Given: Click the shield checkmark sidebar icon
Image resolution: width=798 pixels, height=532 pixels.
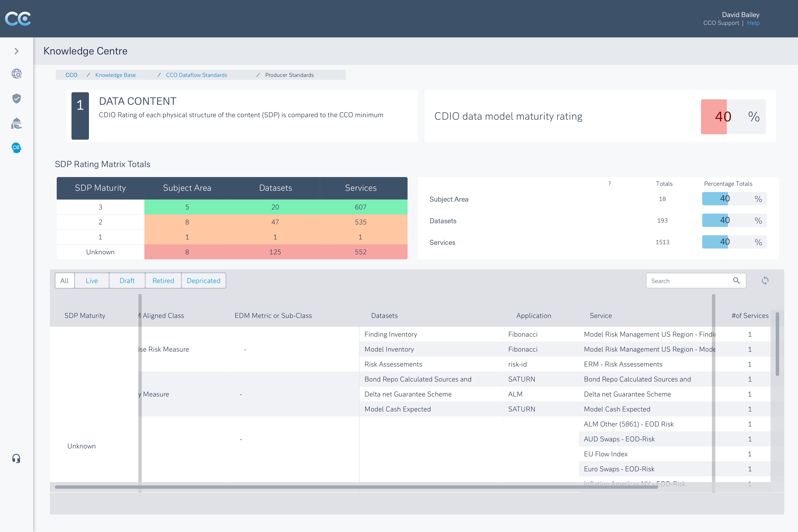Looking at the screenshot, I should (x=16, y=99).
